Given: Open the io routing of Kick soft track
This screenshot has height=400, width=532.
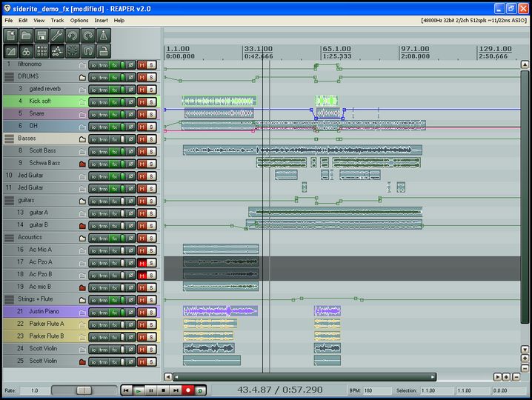Looking at the screenshot, I should pyautogui.click(x=93, y=102).
